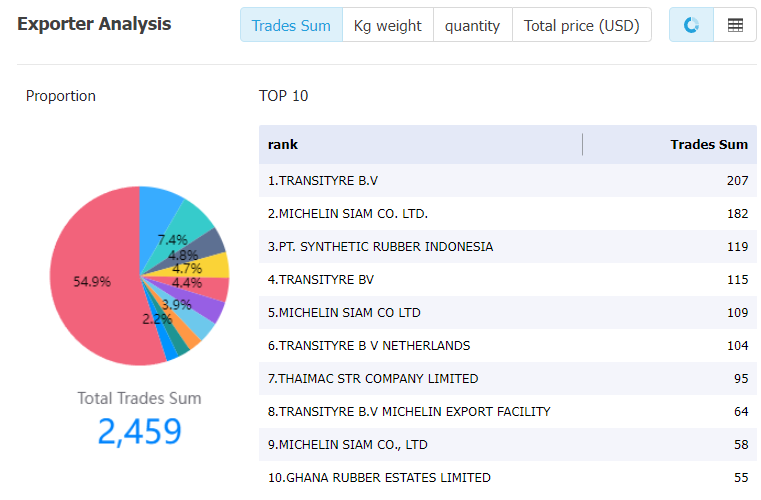Select row 5.MICHELIN SIAM CO LTD
Screen dimensions: 761x500
(x=508, y=313)
